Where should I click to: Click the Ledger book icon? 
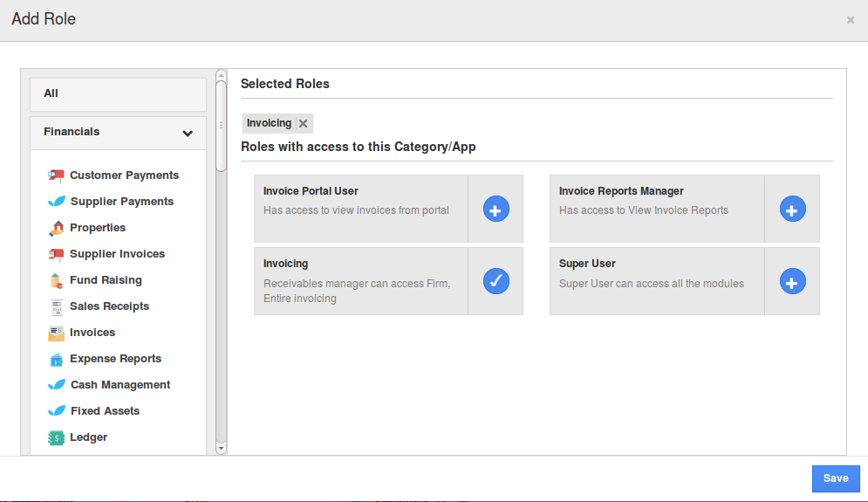coord(56,437)
